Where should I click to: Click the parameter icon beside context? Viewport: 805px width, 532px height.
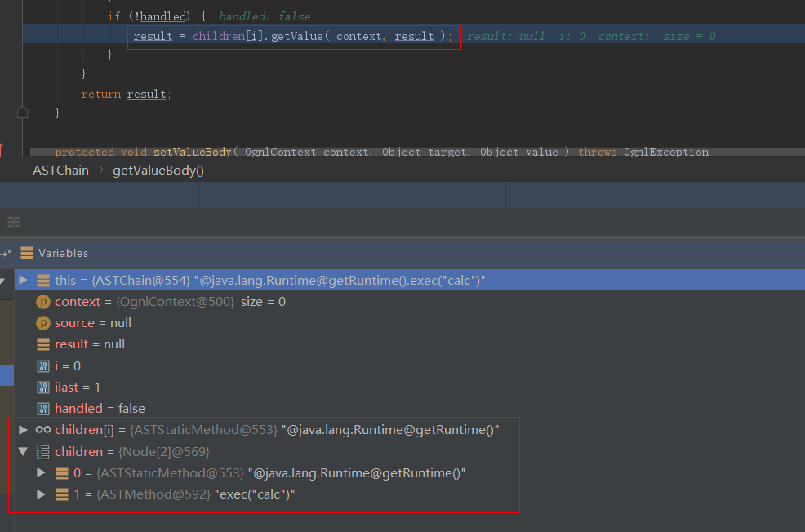pos(43,302)
